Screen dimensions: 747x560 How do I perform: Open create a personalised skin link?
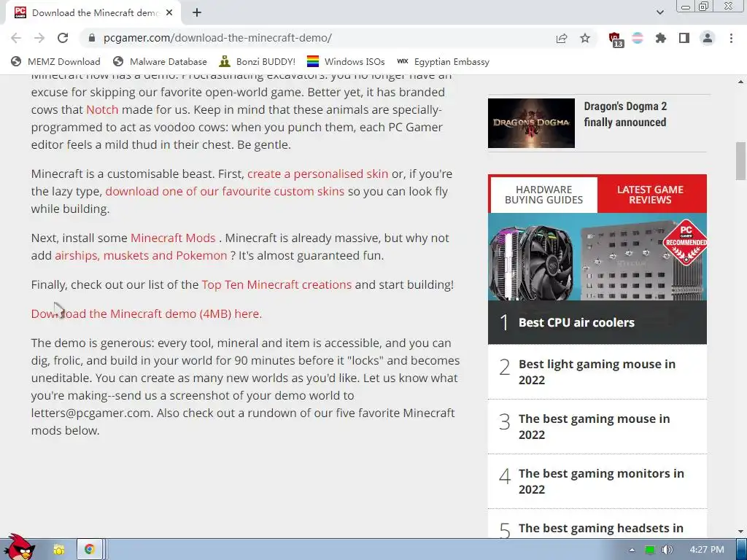click(318, 174)
